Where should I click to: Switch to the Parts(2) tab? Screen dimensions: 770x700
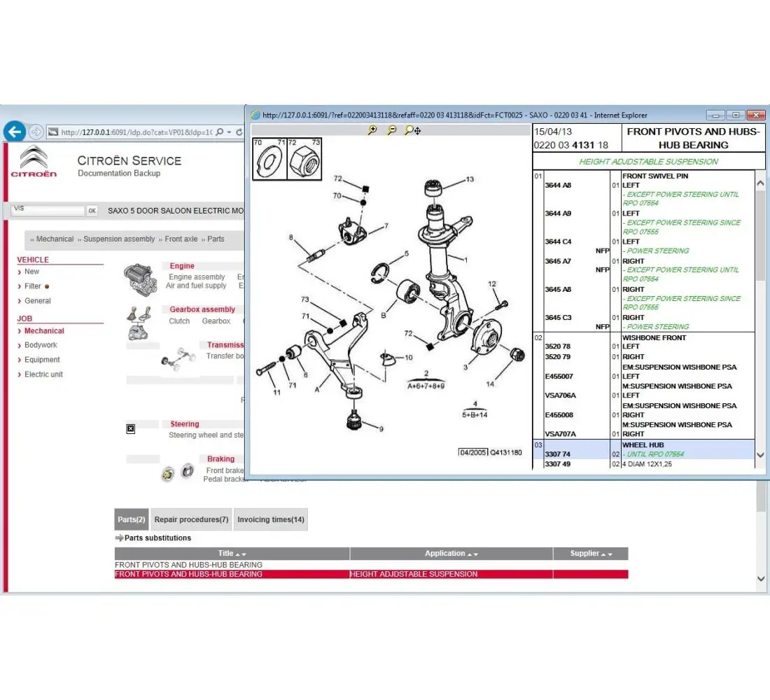point(131,519)
